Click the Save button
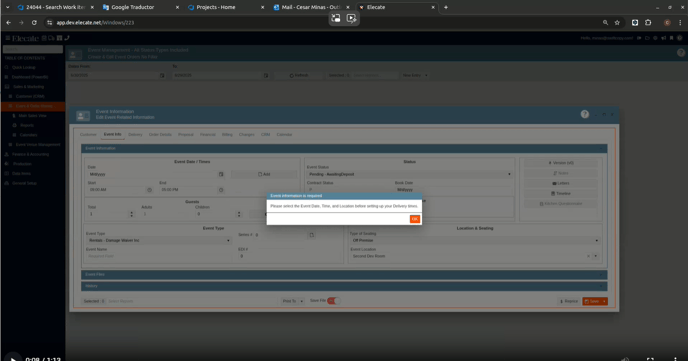This screenshot has height=361, width=688. click(x=592, y=301)
